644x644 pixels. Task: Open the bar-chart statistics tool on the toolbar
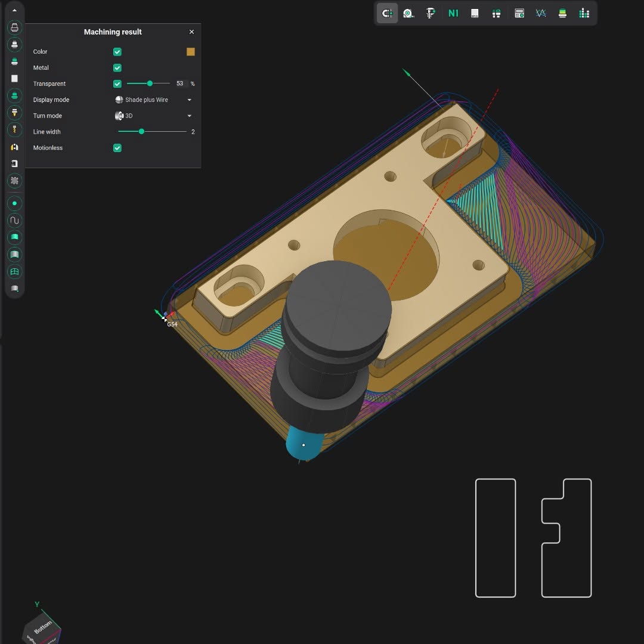[x=584, y=13]
